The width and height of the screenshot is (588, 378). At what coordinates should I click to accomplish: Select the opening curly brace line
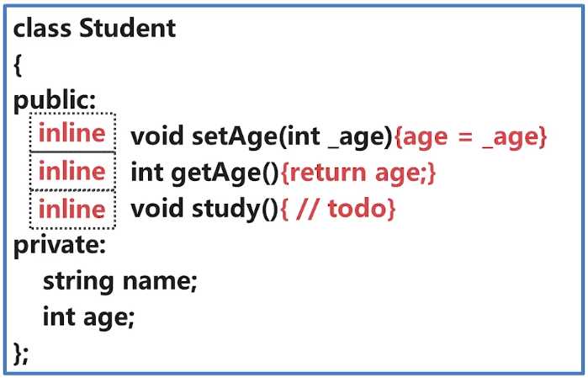(18, 66)
